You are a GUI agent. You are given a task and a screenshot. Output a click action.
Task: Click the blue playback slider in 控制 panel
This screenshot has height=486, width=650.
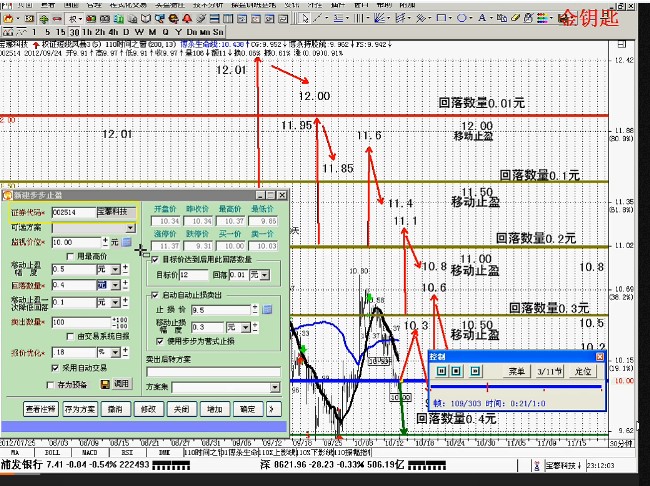pos(516,387)
